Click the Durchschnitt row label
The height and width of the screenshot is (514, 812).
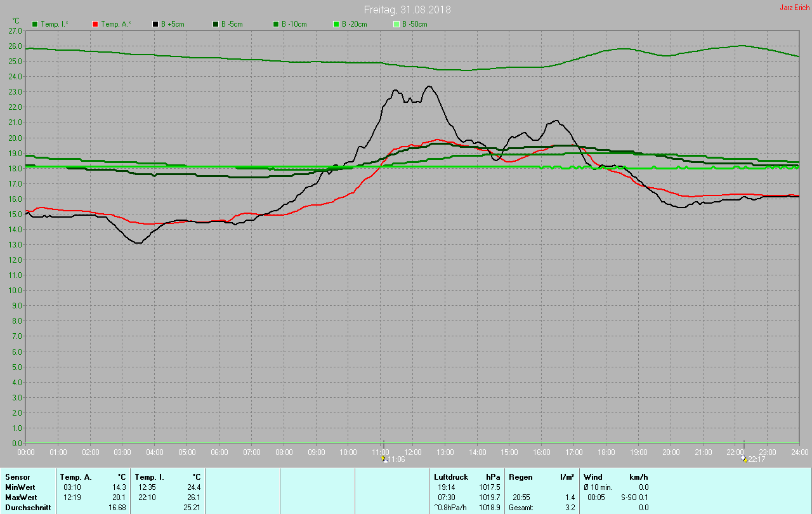tap(28, 508)
